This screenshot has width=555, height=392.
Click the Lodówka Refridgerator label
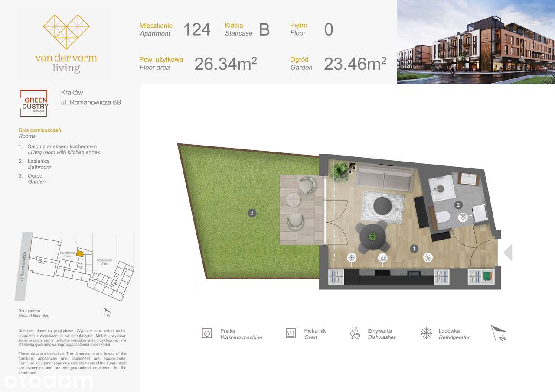click(x=454, y=334)
